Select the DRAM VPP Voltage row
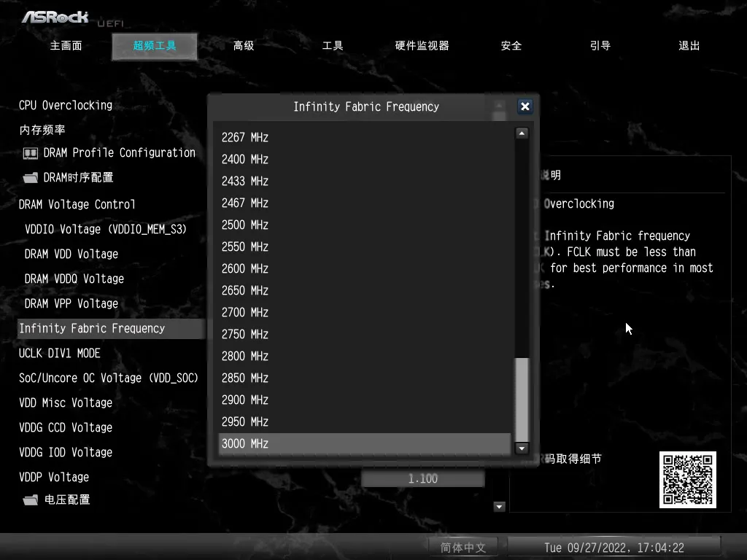This screenshot has height=560, width=747. (71, 304)
